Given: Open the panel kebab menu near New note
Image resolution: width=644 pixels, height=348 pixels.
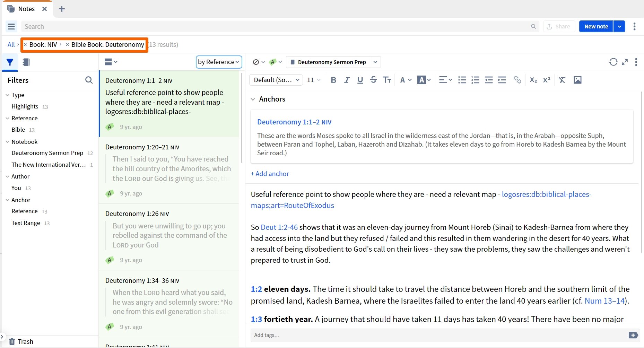Looking at the screenshot, I should point(634,26).
